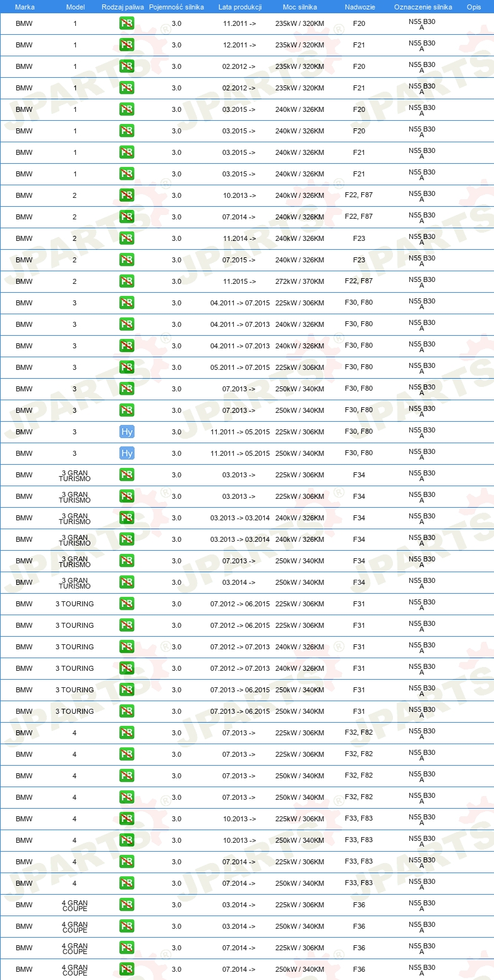Click petrol icon in the 272kW / 370KM row
Image resolution: width=494 pixels, height=980 pixels.
pyautogui.click(x=126, y=281)
